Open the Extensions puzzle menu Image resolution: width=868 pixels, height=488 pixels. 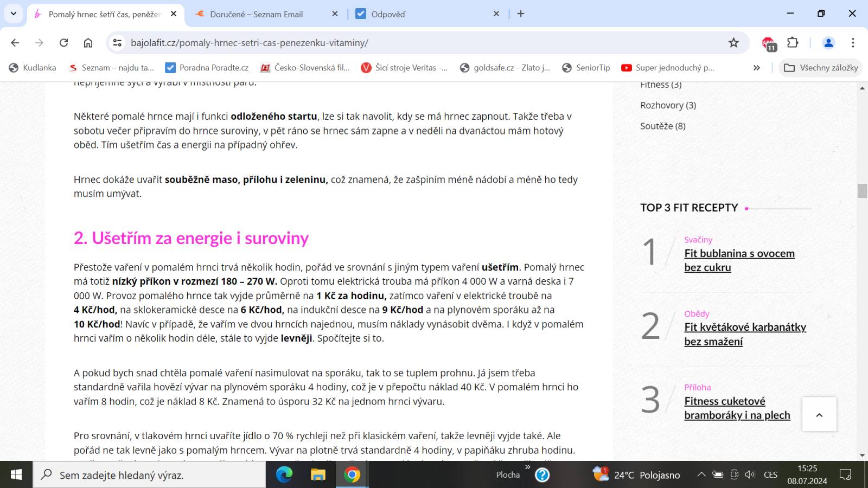793,43
